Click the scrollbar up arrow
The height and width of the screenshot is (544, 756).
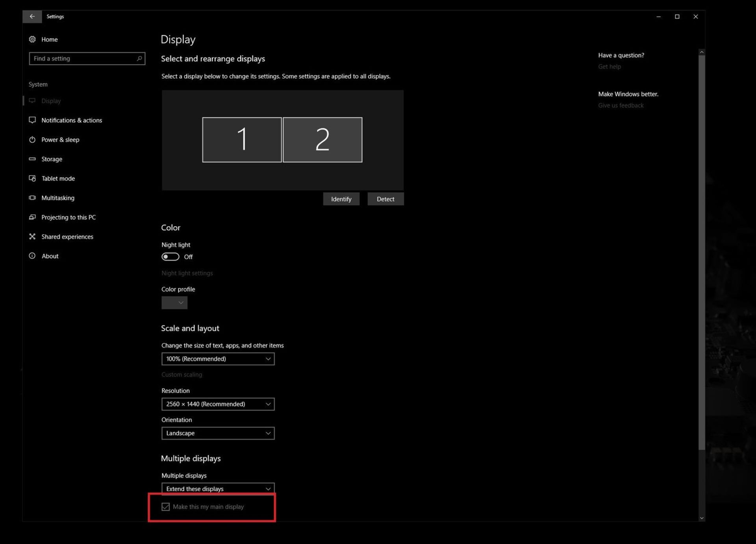(702, 52)
